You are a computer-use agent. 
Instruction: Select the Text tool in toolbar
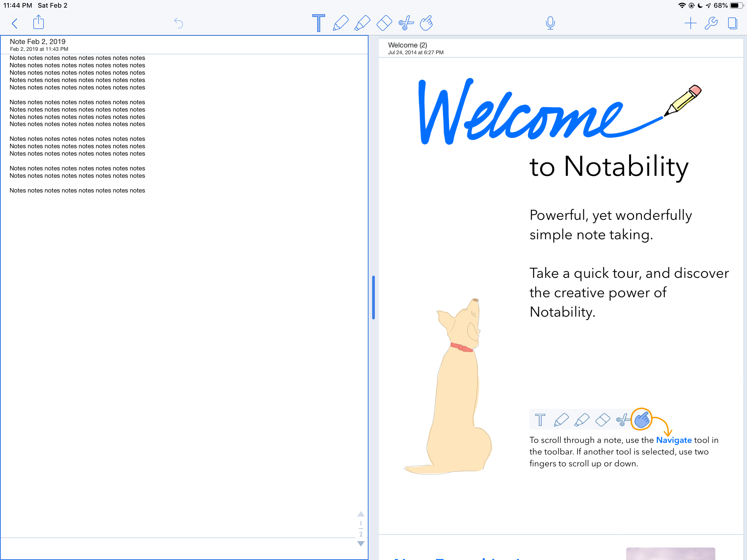[318, 23]
